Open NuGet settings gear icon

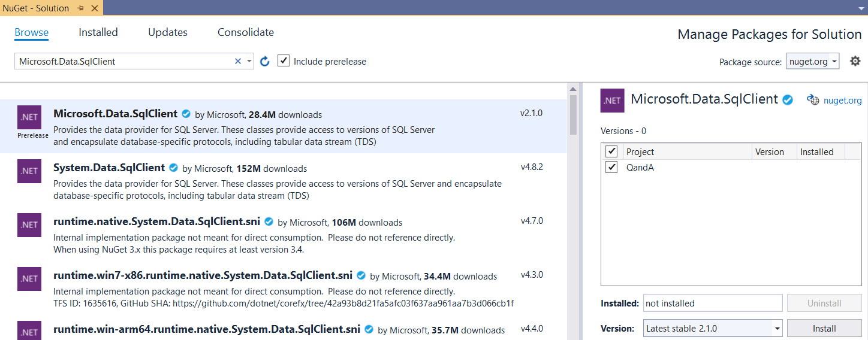click(x=855, y=61)
